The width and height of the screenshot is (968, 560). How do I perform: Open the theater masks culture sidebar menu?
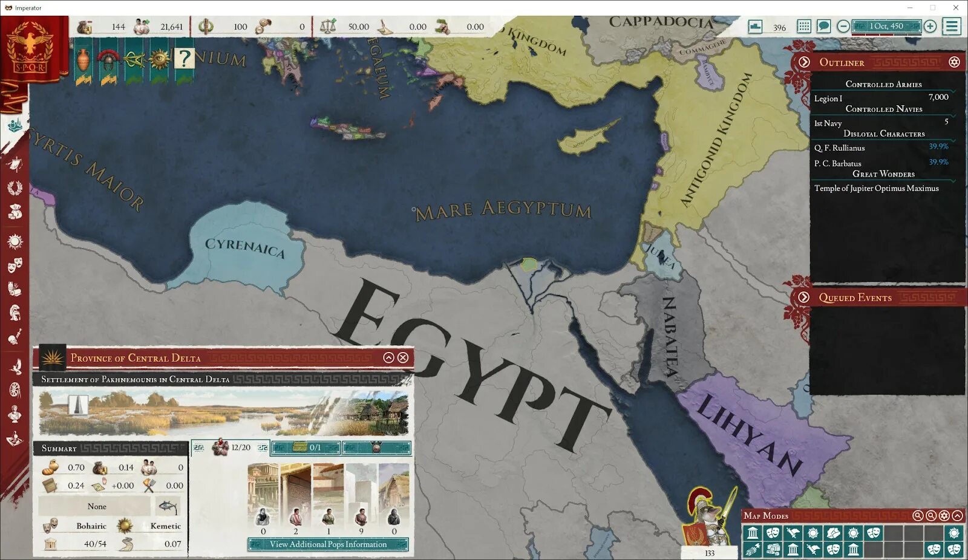coord(15,264)
